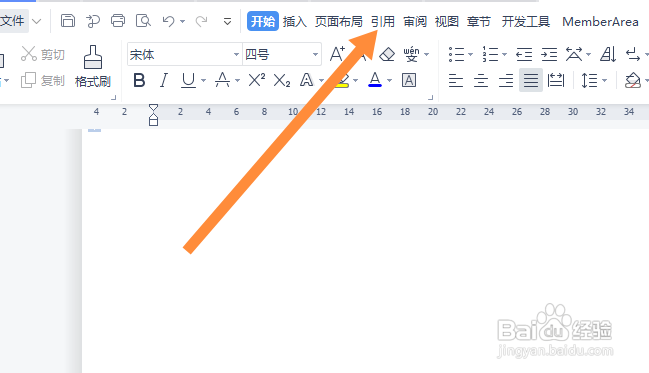Open Print Preview magnifier icon

click(143, 20)
